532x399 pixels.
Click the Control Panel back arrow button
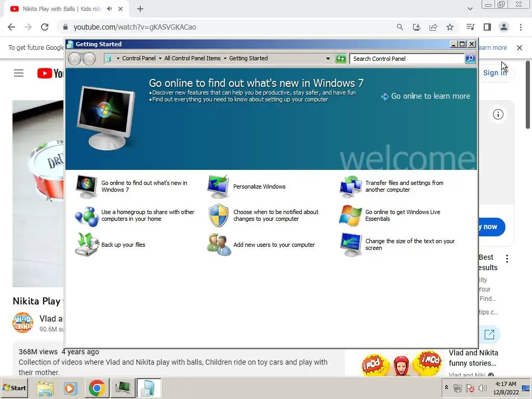74,59
